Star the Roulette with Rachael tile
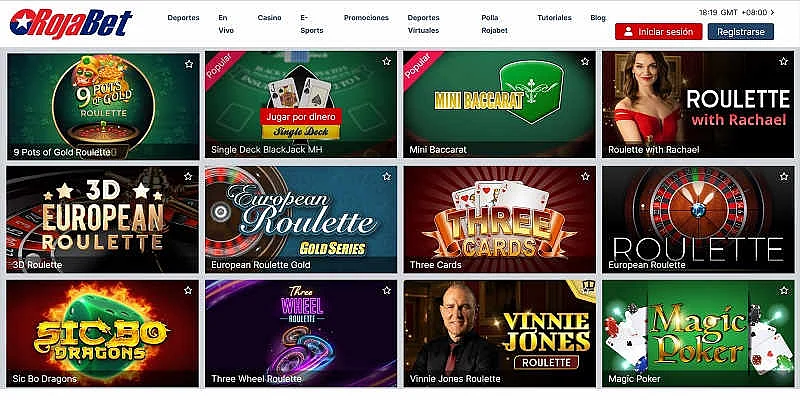The image size is (800, 400). click(783, 61)
